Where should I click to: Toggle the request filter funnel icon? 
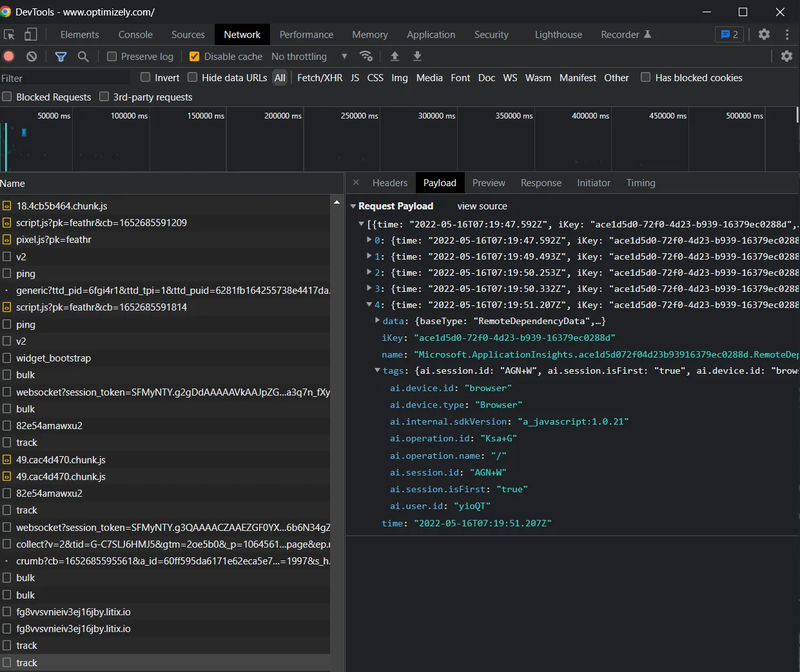coord(61,57)
